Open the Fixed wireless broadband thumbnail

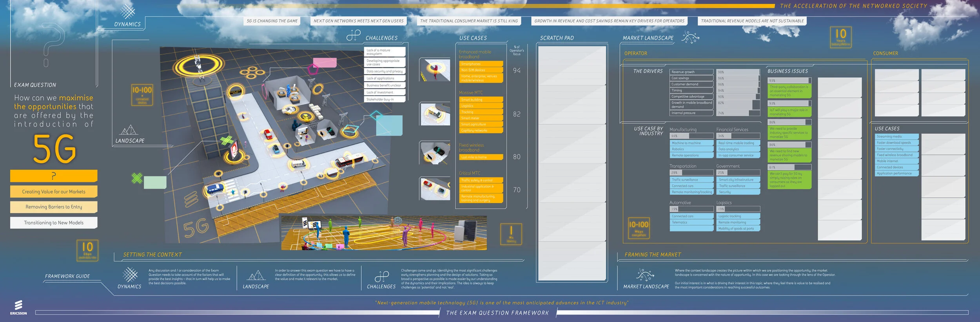(x=434, y=153)
